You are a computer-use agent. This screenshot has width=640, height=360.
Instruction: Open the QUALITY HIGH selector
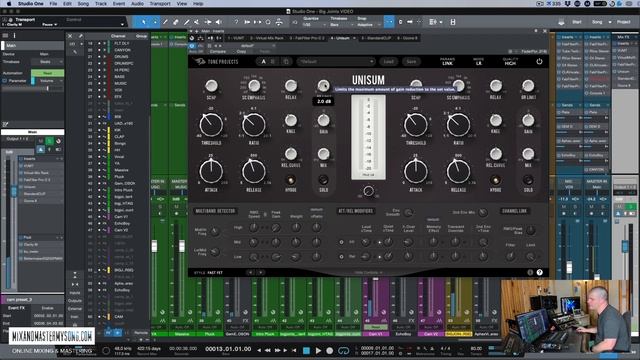coord(510,62)
